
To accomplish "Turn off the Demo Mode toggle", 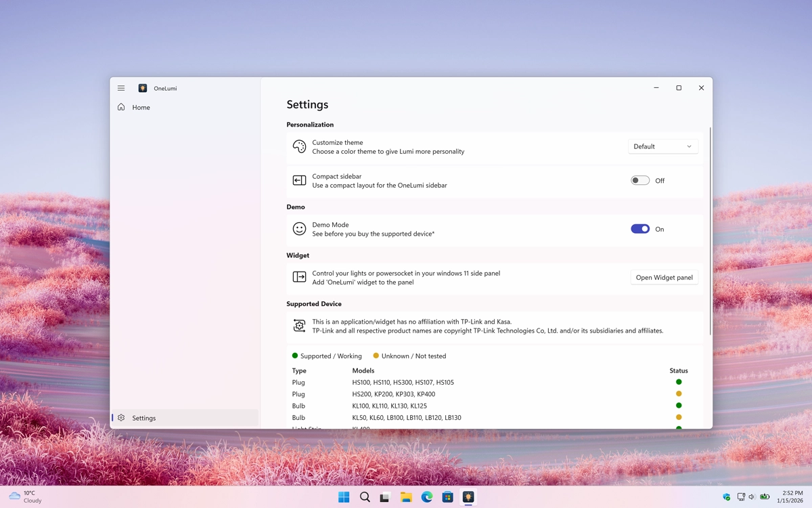I will click(639, 229).
